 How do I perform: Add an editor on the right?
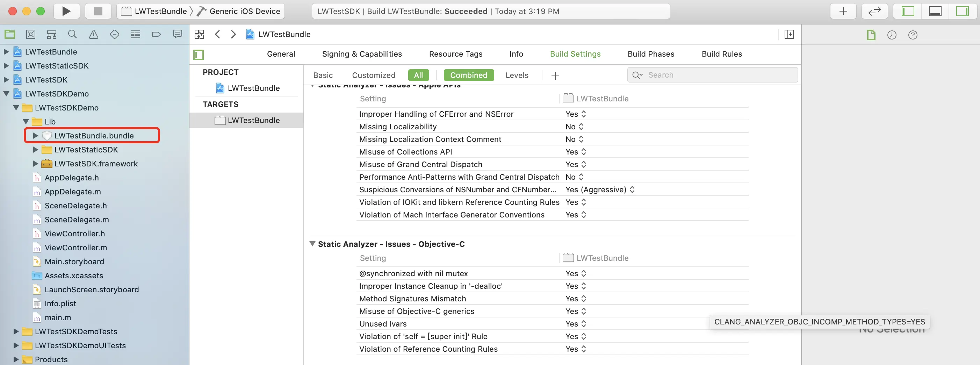coord(789,34)
